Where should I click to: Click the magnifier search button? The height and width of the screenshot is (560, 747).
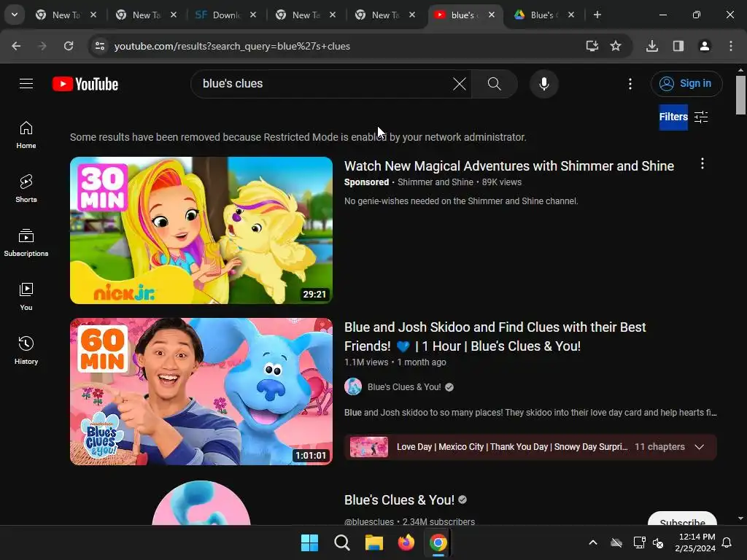point(494,84)
